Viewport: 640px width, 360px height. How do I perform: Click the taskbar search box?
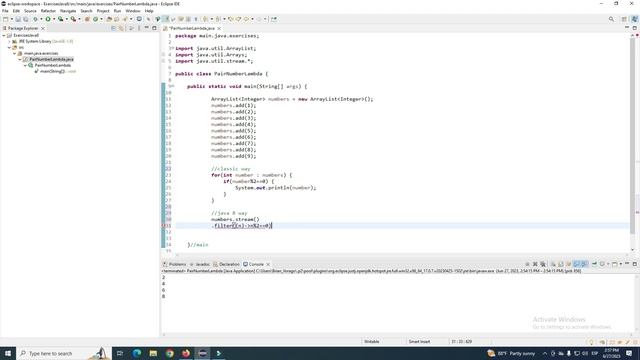tap(63, 353)
